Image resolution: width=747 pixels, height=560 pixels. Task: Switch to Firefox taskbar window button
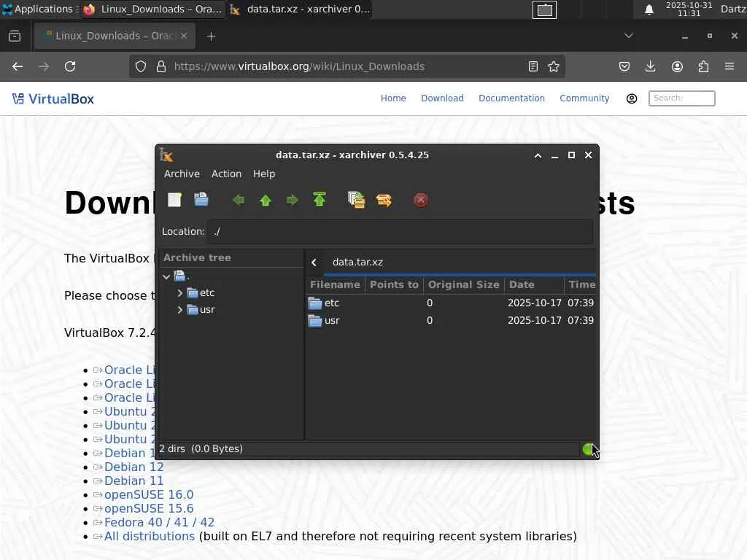coord(152,9)
